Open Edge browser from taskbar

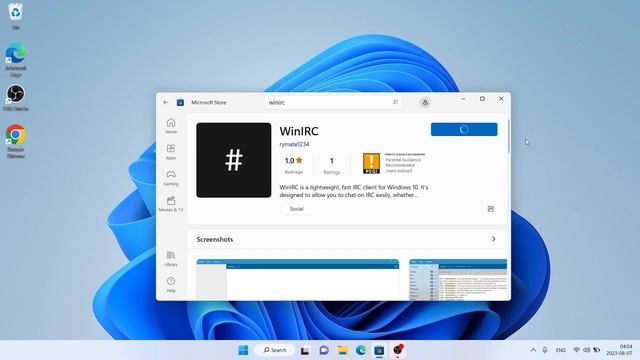[361, 350]
